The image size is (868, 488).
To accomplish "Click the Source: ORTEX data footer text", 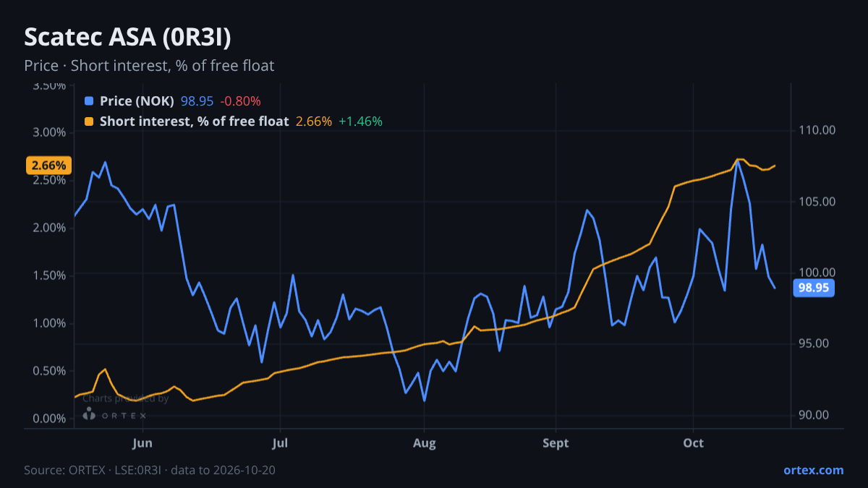I will click(150, 470).
